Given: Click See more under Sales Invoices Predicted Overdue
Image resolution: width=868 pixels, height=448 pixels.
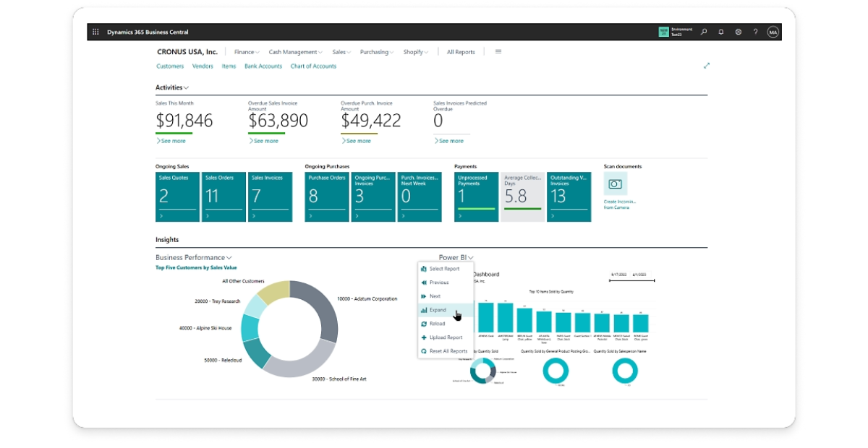Looking at the screenshot, I should [448, 141].
